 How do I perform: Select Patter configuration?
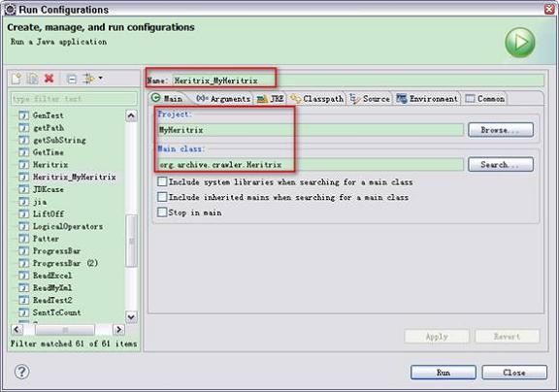[x=46, y=239]
